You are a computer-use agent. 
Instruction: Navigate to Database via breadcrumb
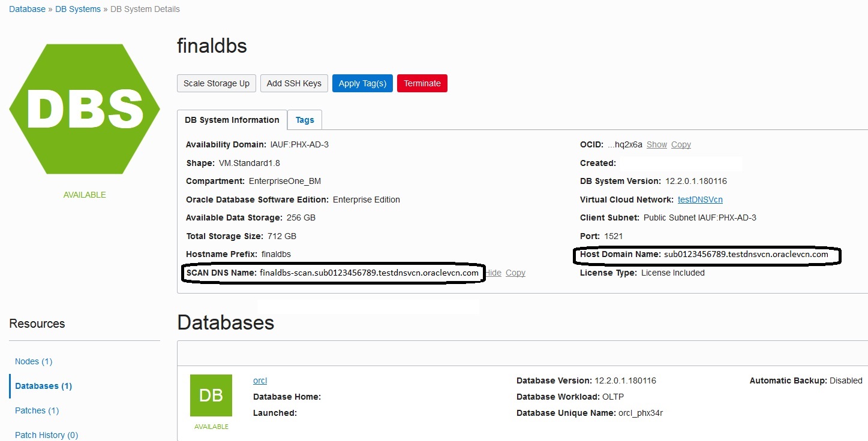click(27, 9)
